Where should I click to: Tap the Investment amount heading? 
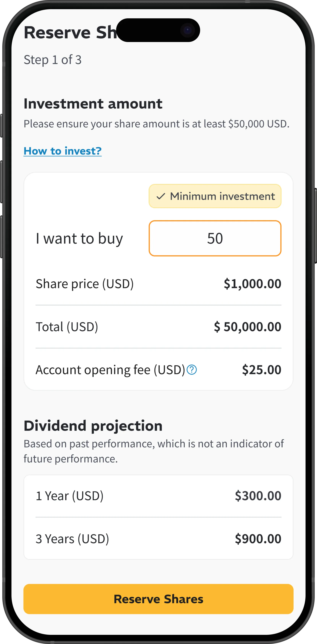point(93,104)
